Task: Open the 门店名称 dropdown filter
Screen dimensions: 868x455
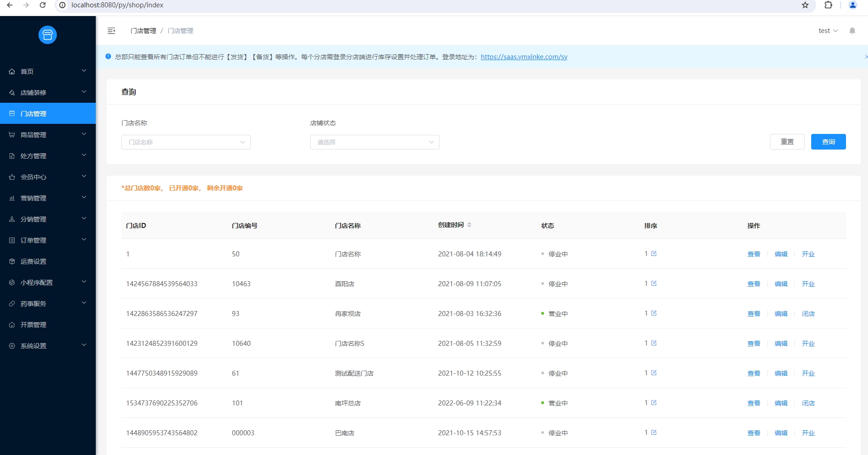Action: point(186,142)
